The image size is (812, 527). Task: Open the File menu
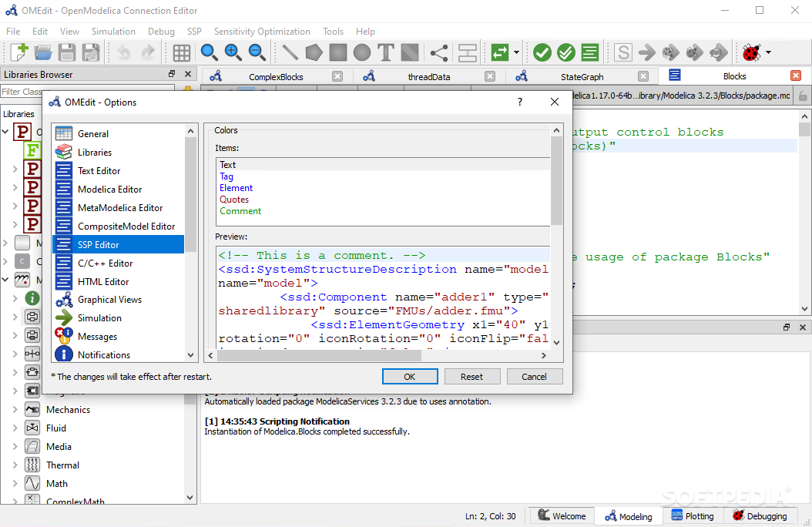click(x=13, y=32)
